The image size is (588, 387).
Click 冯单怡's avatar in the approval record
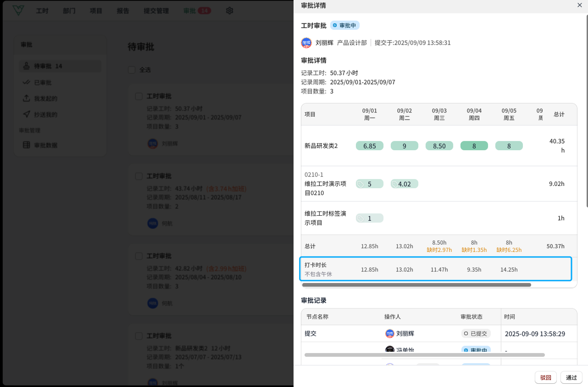pyautogui.click(x=389, y=350)
